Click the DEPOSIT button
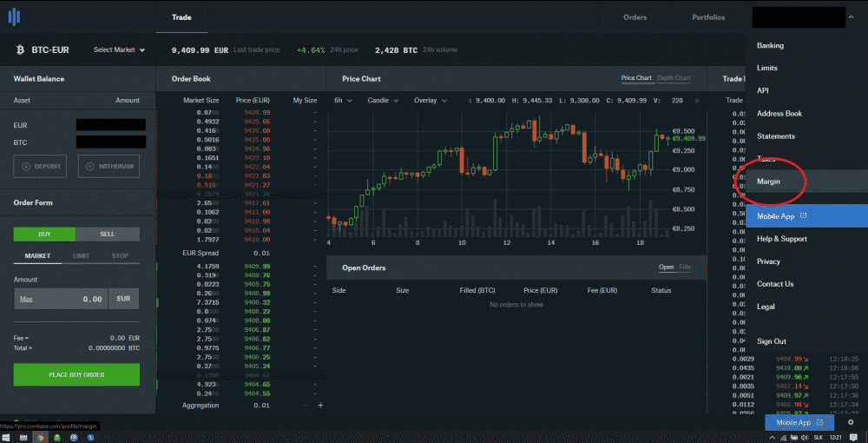 (x=40, y=166)
